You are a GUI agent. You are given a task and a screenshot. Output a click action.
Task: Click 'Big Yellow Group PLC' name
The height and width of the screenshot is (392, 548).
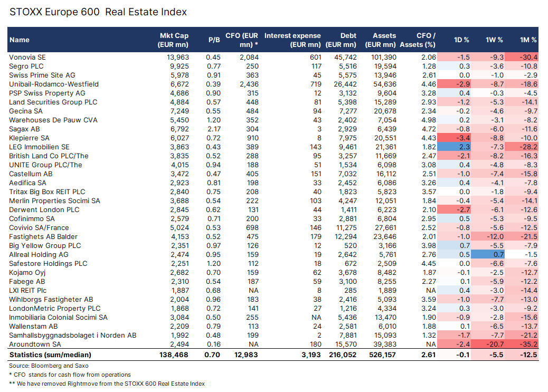coord(45,246)
